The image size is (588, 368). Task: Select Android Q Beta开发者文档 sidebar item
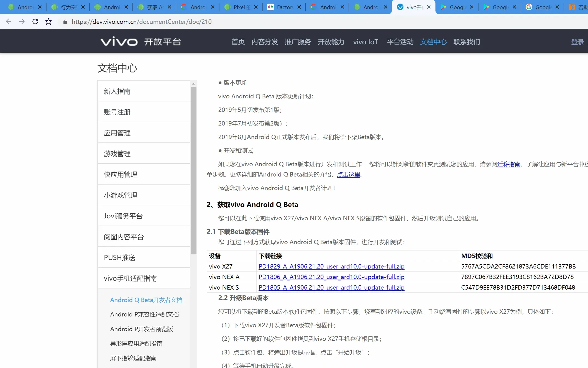click(146, 300)
